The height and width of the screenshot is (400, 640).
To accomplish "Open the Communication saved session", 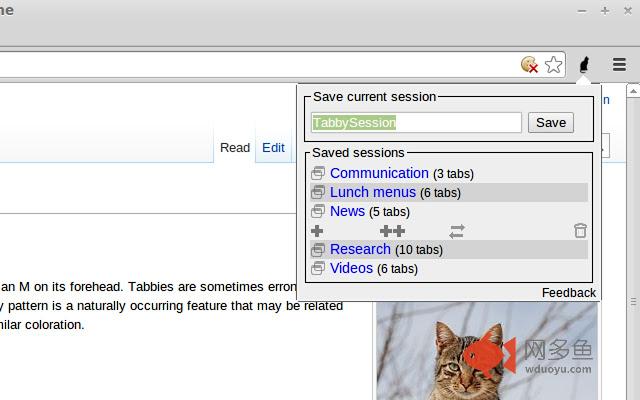I will coord(379,173).
